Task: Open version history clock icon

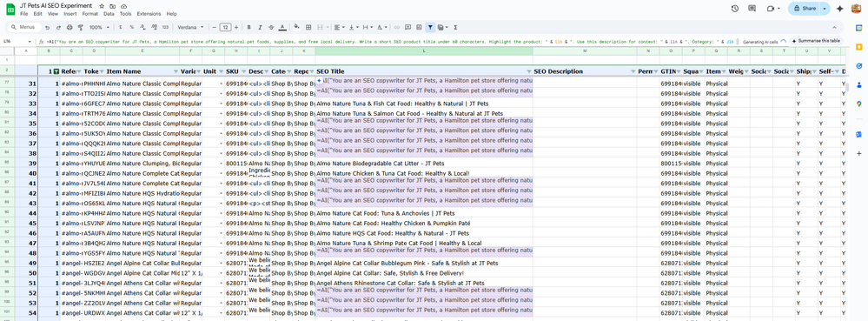Action: click(734, 9)
